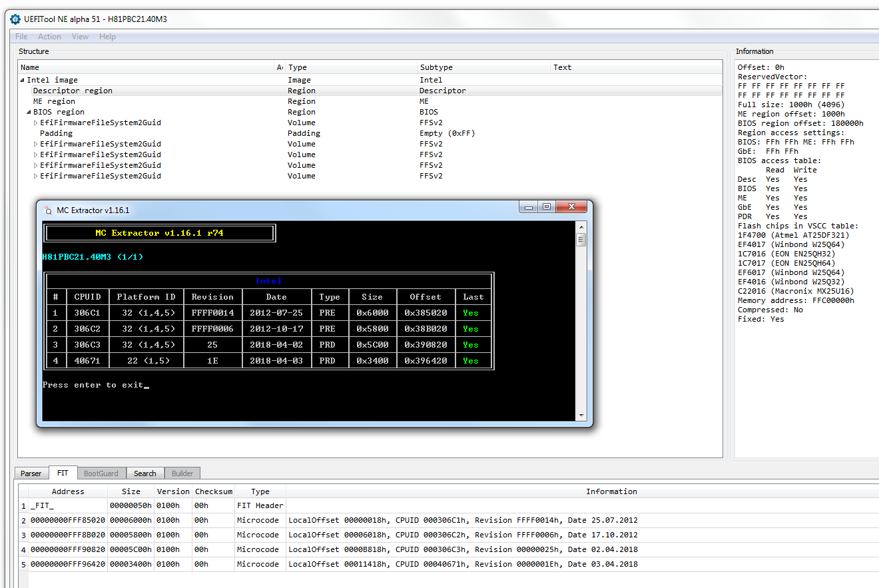The image size is (879, 588).
Task: Maximize the MC Extractor window
Action: [x=546, y=207]
